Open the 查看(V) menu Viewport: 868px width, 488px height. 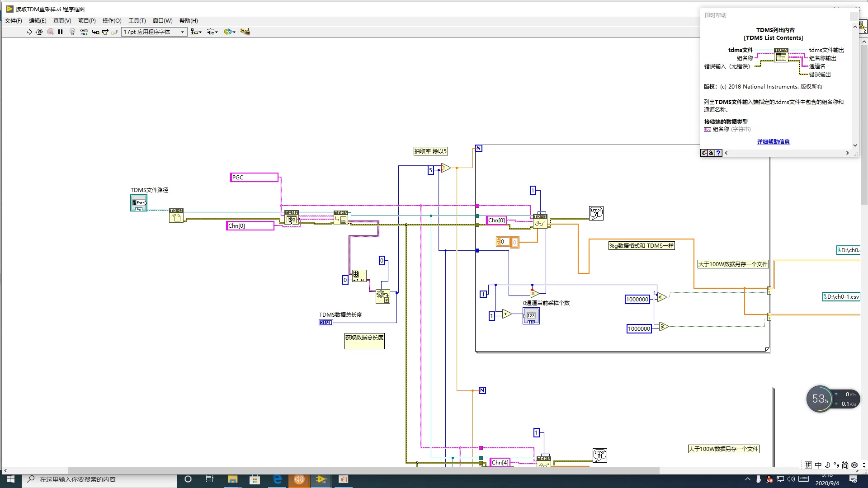pos(62,20)
